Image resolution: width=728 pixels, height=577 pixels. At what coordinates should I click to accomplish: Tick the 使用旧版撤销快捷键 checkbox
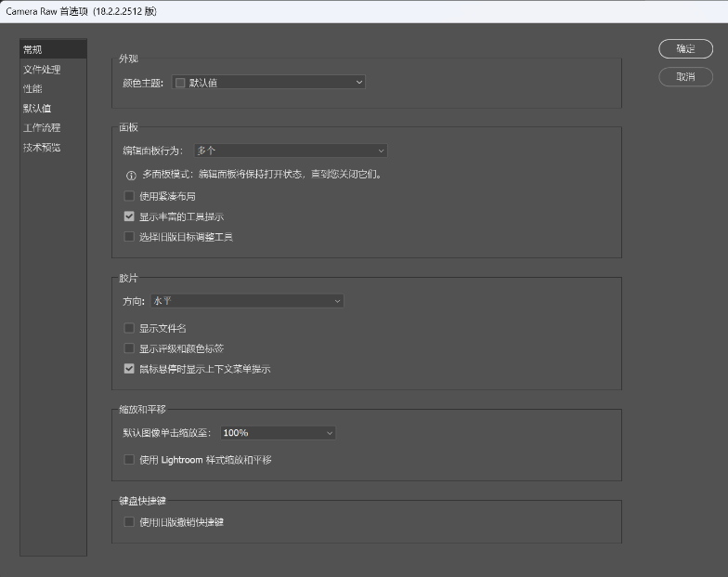(x=129, y=522)
